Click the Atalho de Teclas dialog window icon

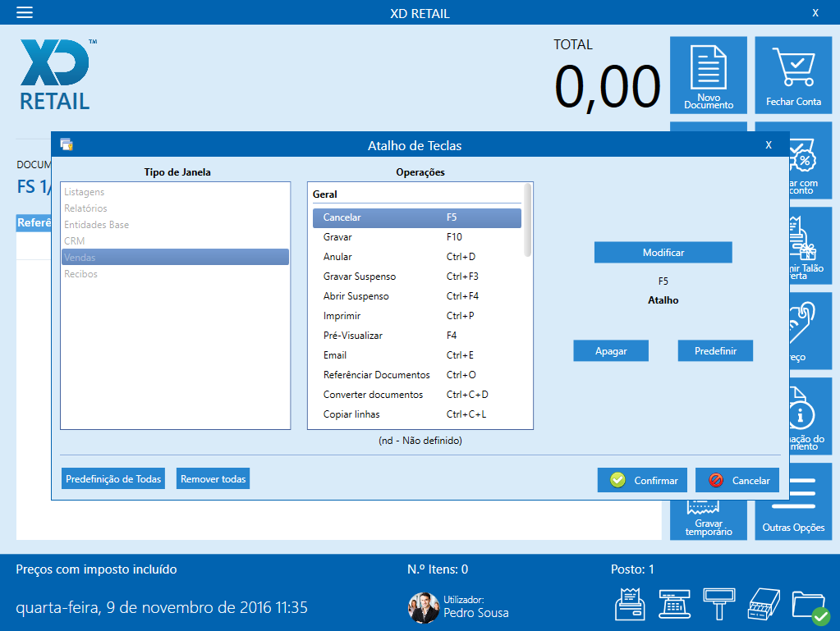(67, 144)
